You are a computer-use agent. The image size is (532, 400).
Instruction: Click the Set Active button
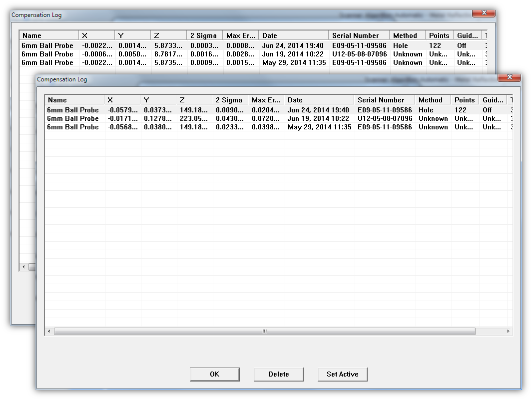click(342, 374)
